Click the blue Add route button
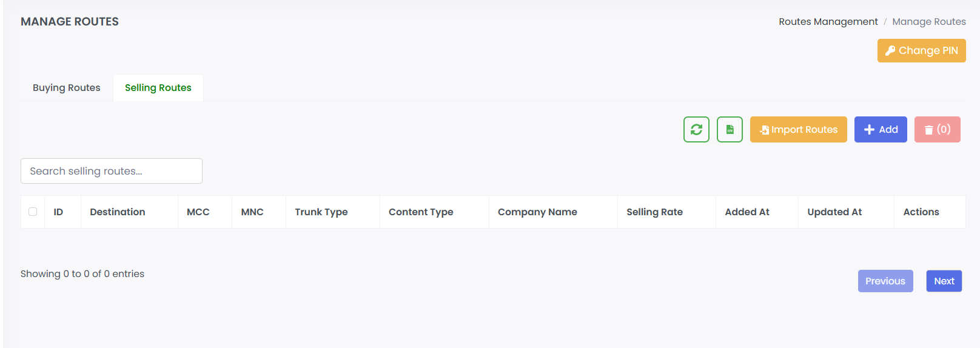 (x=881, y=129)
